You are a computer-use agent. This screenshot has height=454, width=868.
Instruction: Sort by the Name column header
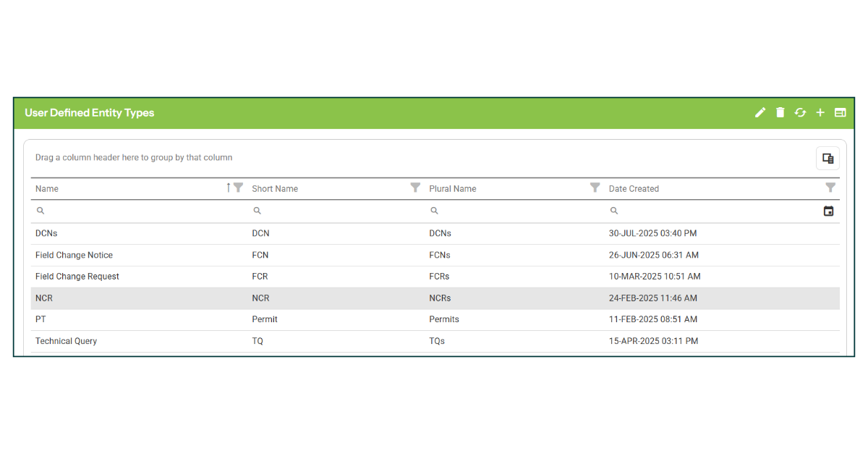(x=47, y=189)
